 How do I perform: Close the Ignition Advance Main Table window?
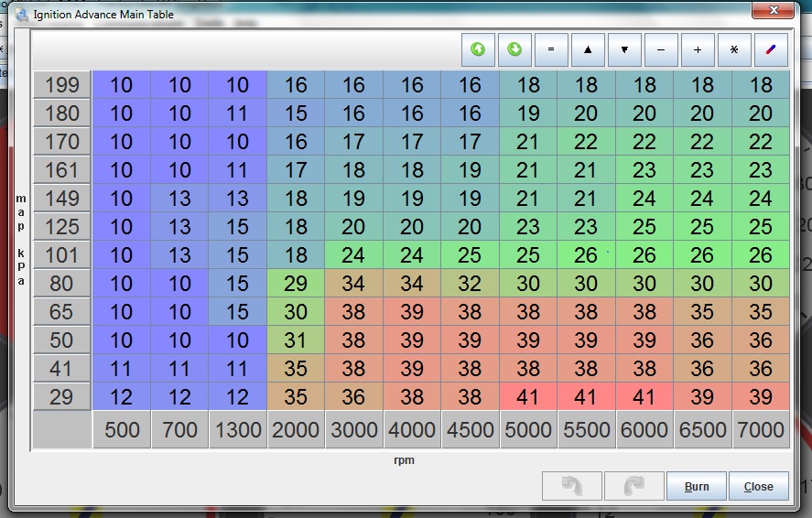(x=774, y=10)
